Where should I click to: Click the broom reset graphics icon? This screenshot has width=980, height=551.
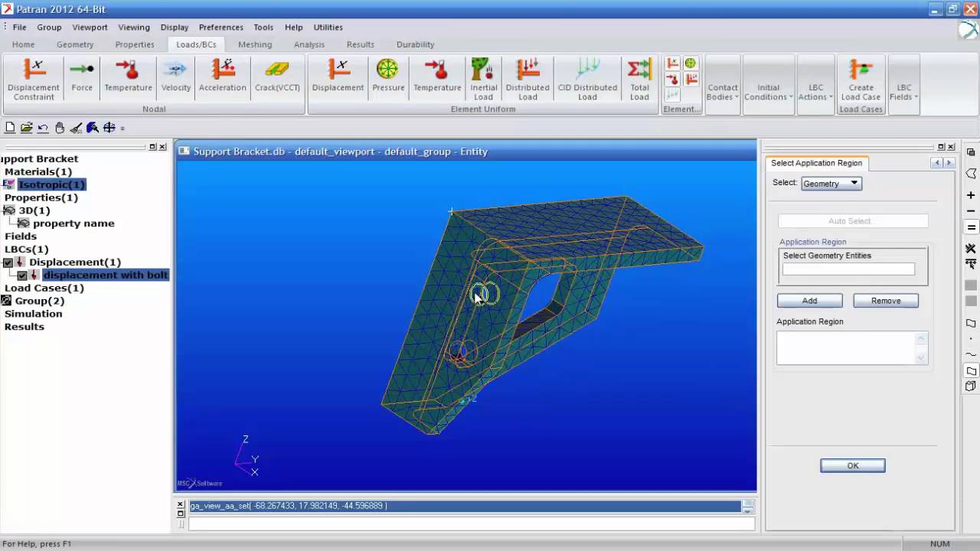coord(76,128)
